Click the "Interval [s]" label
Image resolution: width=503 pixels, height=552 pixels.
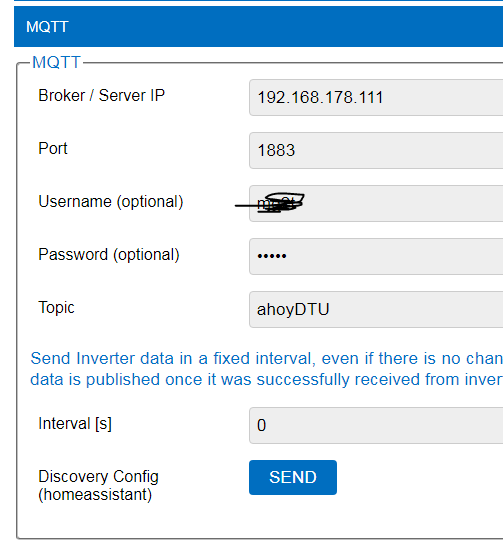(x=75, y=424)
